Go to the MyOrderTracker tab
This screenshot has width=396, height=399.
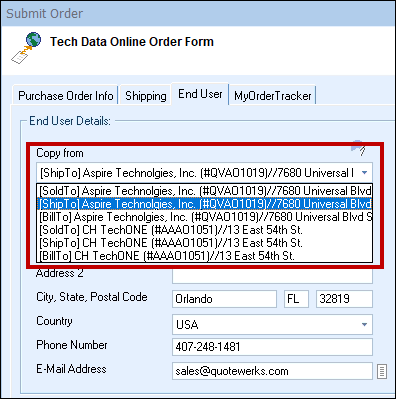273,96
